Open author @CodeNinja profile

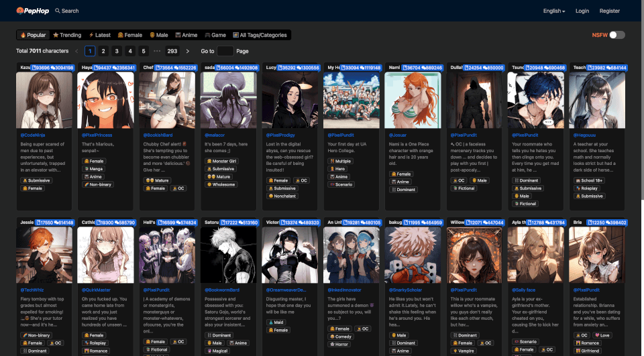tap(33, 135)
